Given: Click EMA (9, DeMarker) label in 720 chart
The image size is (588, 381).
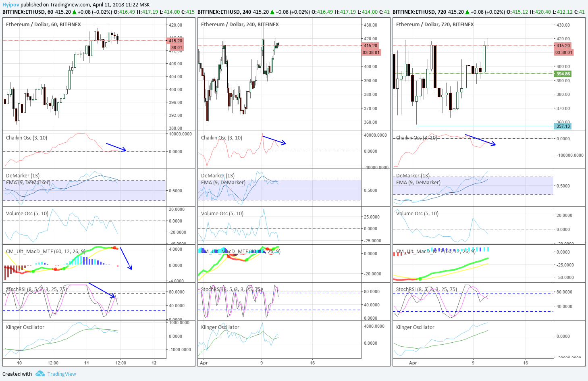Looking at the screenshot, I should (418, 182).
